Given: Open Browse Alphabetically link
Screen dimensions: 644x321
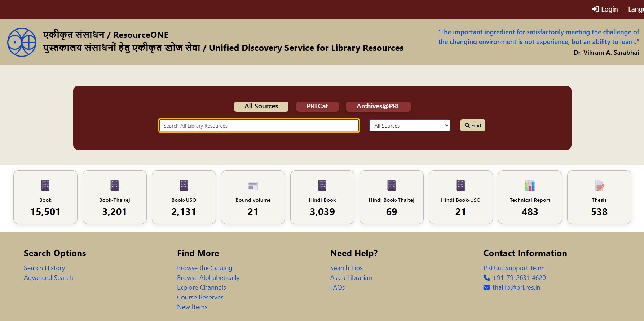Looking at the screenshot, I should coord(208,278).
